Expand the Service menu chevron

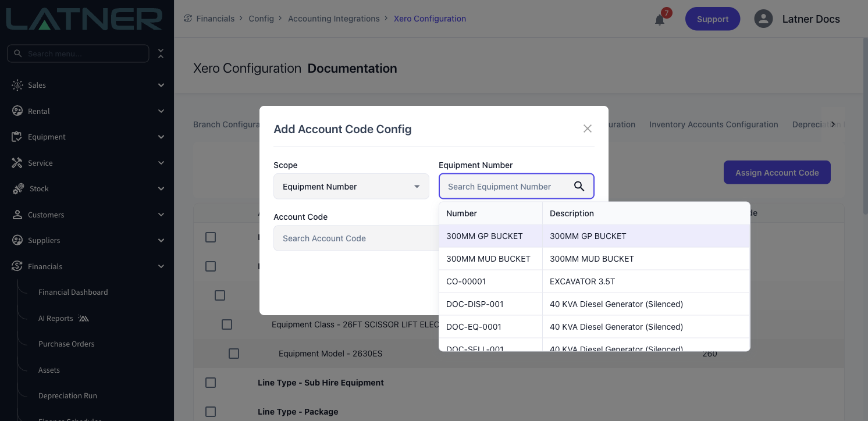(x=161, y=163)
